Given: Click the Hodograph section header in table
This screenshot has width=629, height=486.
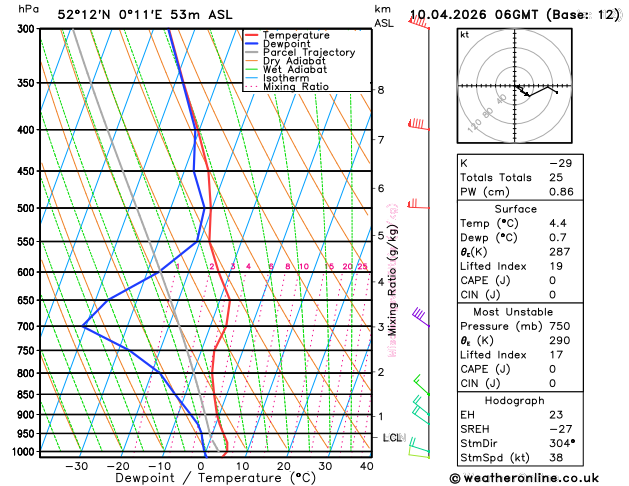Looking at the screenshot, I should click(515, 401).
